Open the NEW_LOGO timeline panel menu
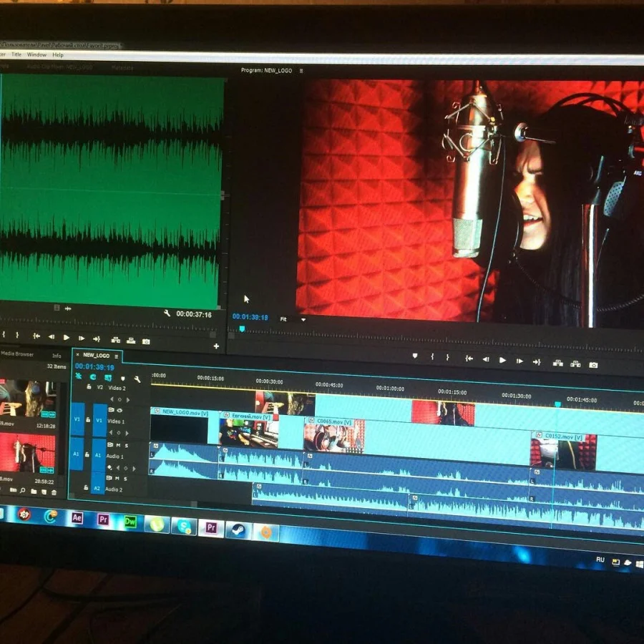The image size is (644, 644). (x=117, y=355)
